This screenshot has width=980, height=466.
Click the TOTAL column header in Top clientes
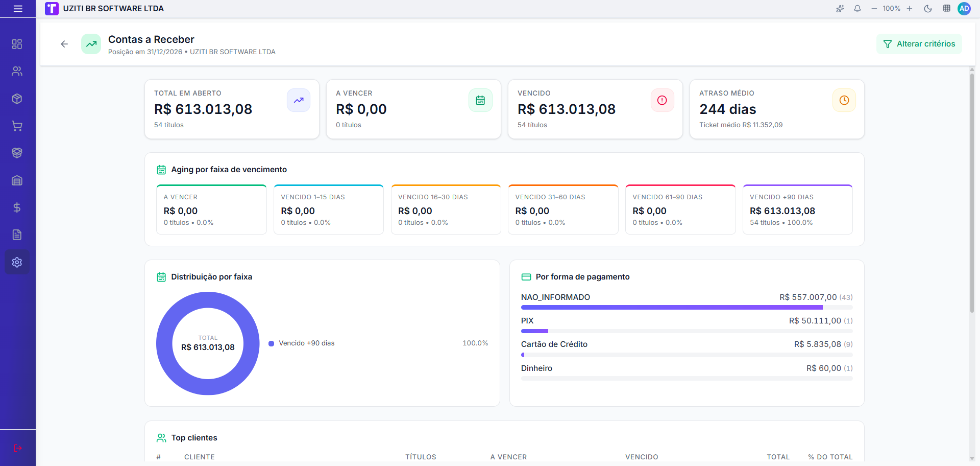point(778,457)
